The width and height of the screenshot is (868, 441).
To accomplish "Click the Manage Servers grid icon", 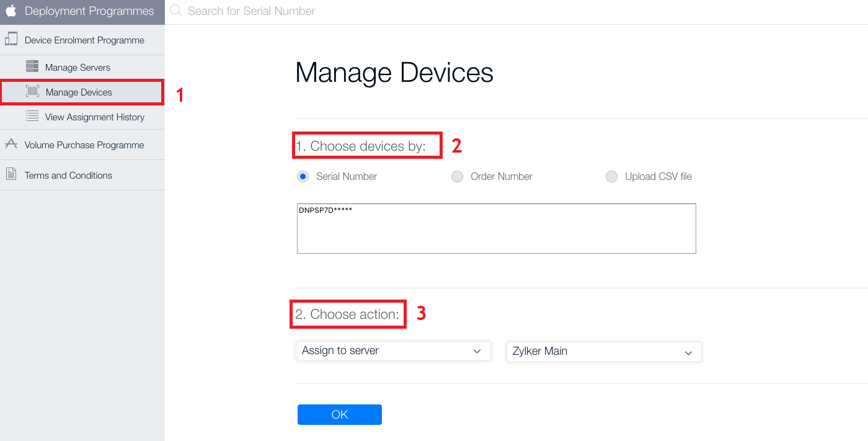I will click(31, 66).
